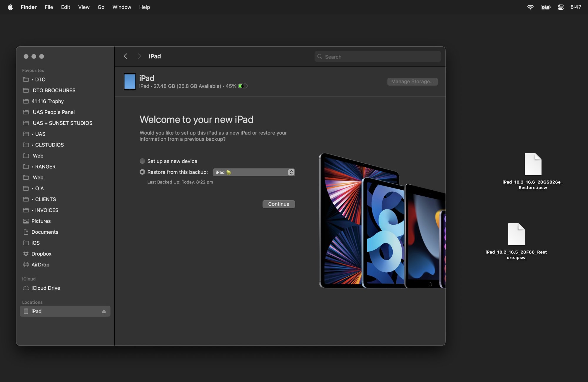Click the Wi-Fi status icon
The image size is (588, 382).
point(530,7)
